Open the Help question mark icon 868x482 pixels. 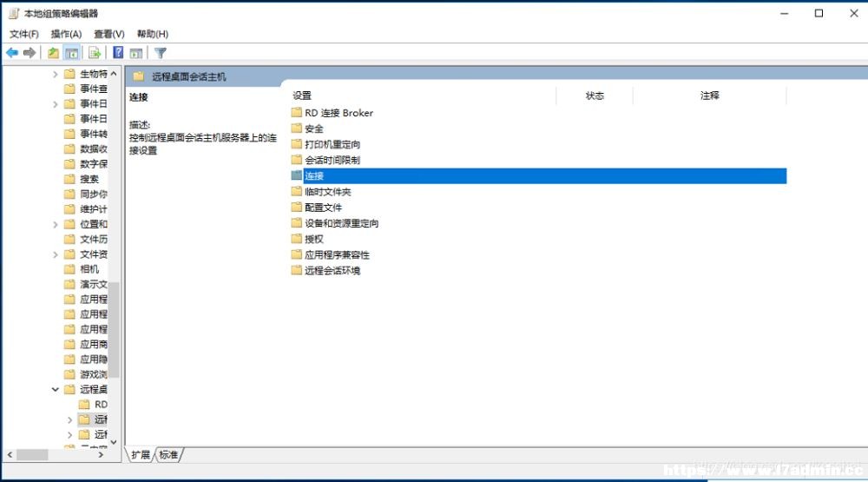118,53
